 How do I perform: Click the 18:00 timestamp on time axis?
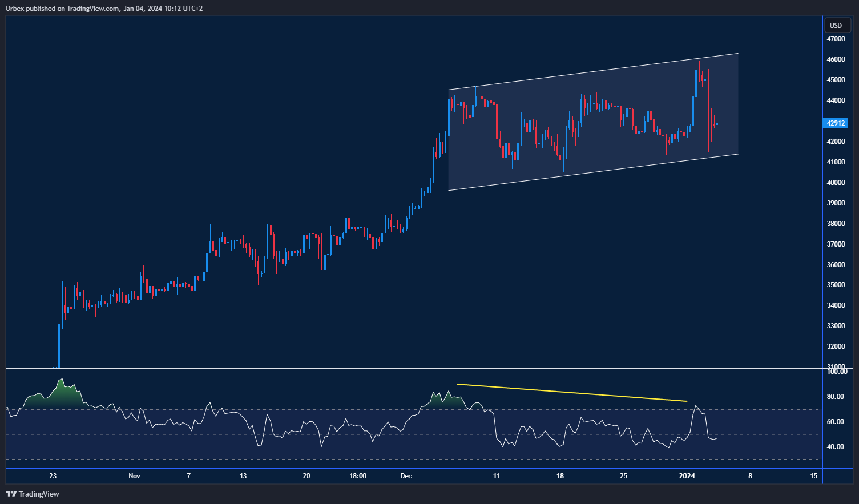tap(357, 475)
